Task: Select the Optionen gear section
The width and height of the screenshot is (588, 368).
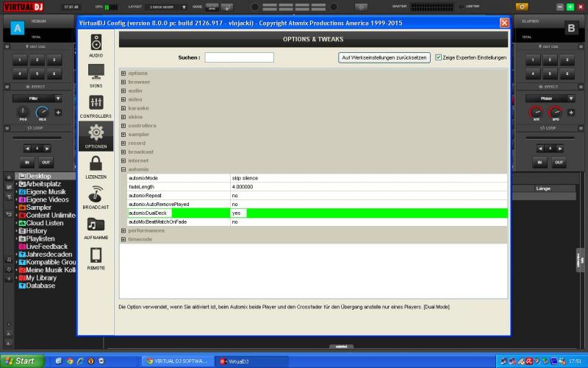Action: coord(96,136)
